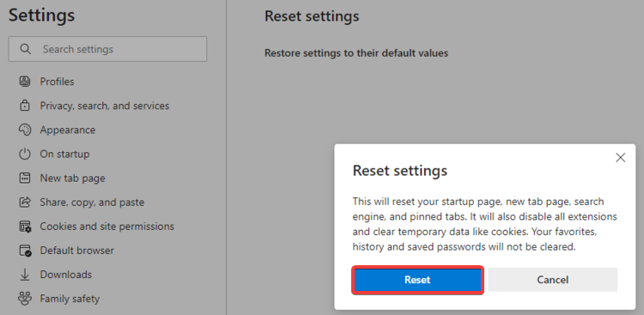Open New tab page settings
Image resolution: width=644 pixels, height=315 pixels.
click(x=72, y=179)
